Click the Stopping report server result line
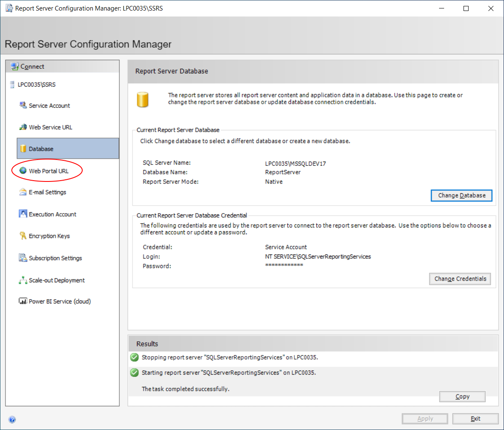The height and width of the screenshot is (430, 504). (230, 357)
